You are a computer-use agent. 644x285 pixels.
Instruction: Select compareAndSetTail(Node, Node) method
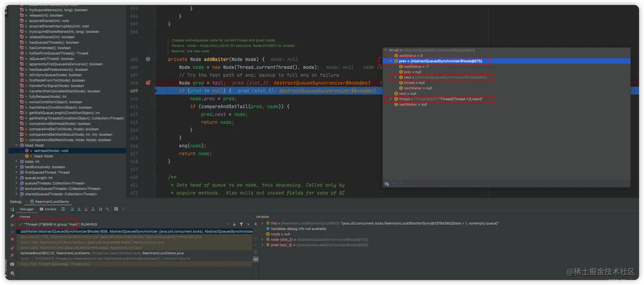click(64, 129)
